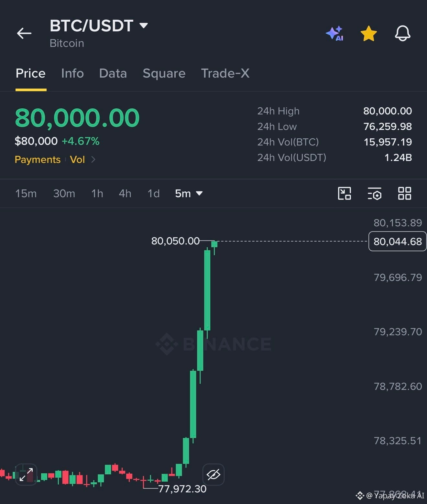The height and width of the screenshot is (504, 427).
Task: Open the Trade-X tab
Action: pos(225,73)
